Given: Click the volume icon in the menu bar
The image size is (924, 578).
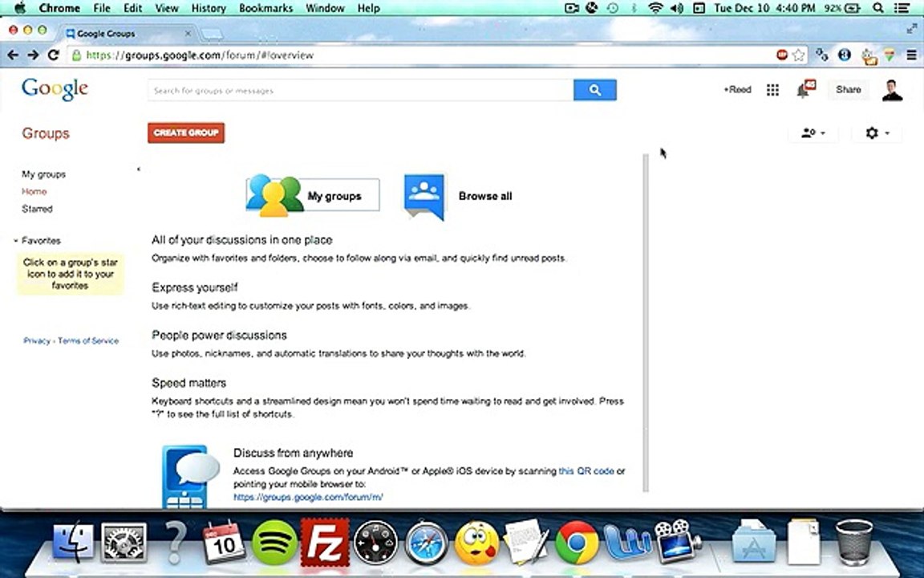Looking at the screenshot, I should coord(677,8).
